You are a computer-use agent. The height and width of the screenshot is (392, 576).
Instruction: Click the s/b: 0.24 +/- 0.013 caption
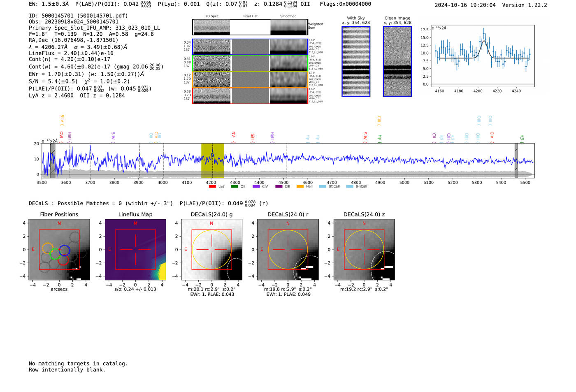pyautogui.click(x=135, y=289)
